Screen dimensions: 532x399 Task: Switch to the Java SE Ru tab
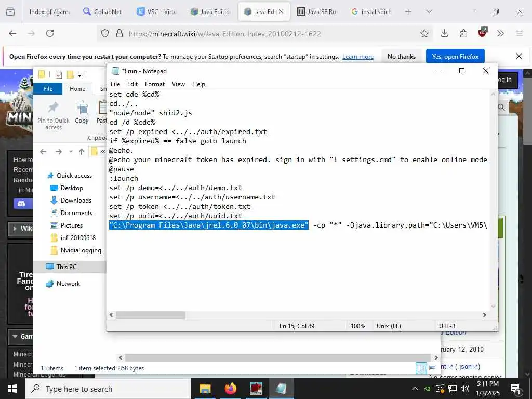coord(317,12)
